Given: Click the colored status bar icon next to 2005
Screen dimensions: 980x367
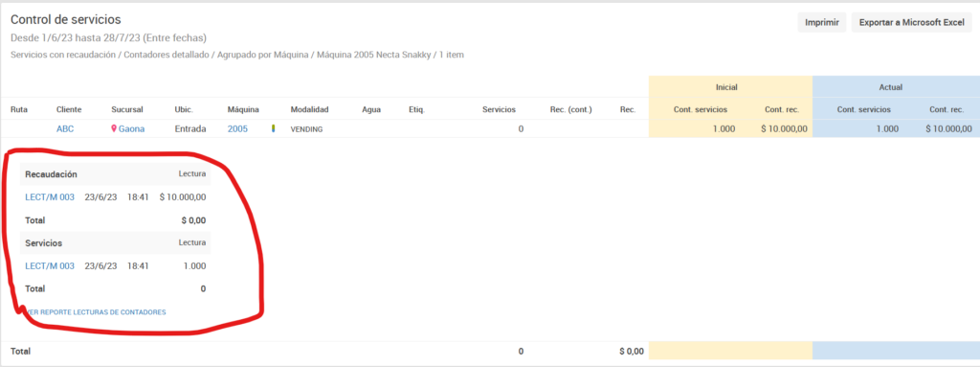Looking at the screenshot, I should [x=273, y=129].
